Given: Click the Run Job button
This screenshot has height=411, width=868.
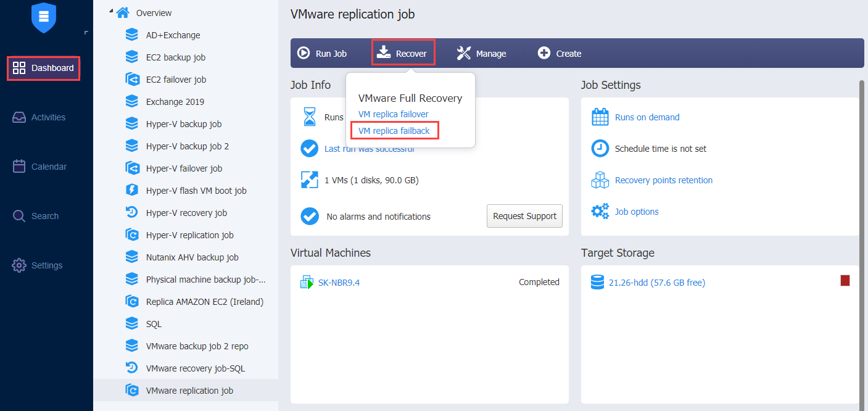Looking at the screenshot, I should [322, 53].
